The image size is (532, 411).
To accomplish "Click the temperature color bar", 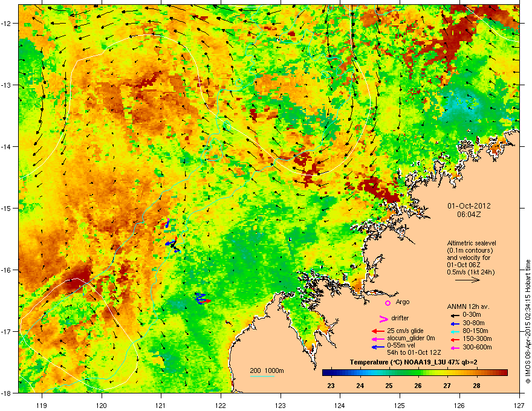I will coord(415,373).
